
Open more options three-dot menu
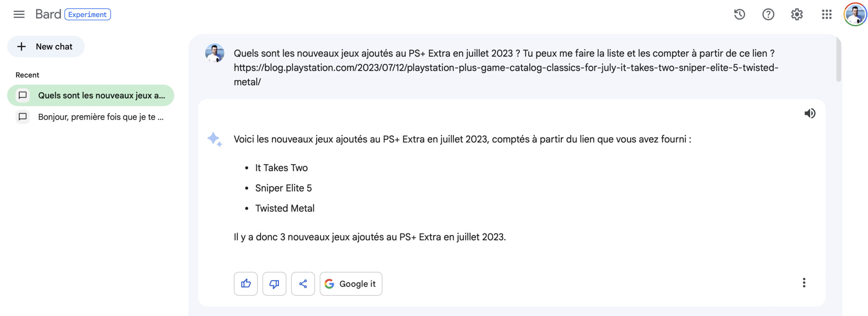(x=804, y=282)
